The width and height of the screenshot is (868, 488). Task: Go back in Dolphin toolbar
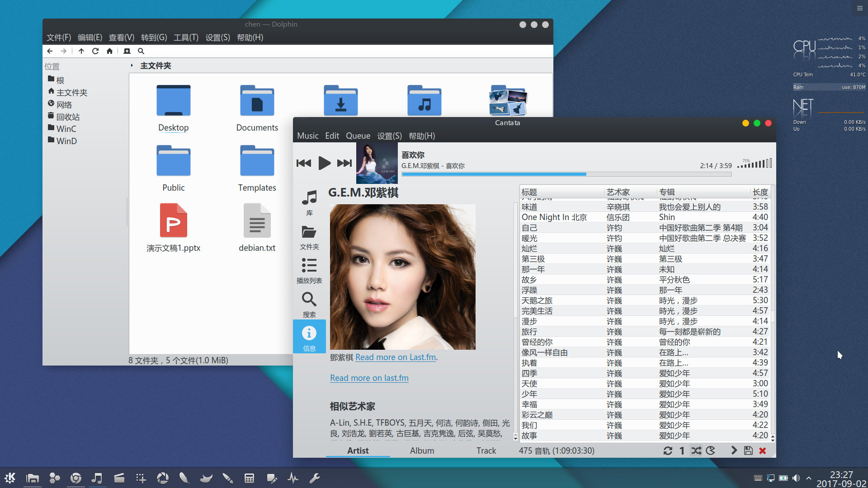[50, 51]
